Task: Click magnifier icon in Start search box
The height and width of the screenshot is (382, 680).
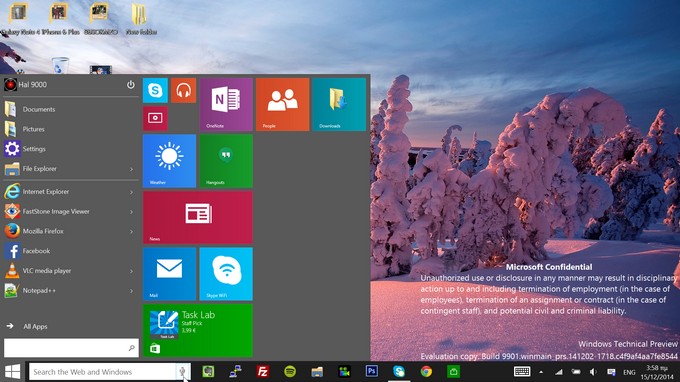Action: point(131,348)
